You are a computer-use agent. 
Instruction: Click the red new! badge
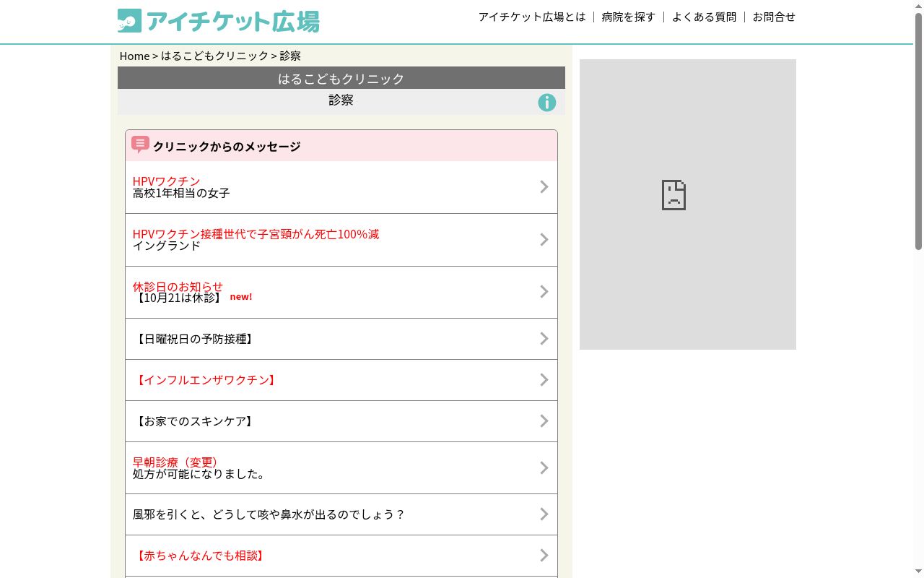point(241,296)
